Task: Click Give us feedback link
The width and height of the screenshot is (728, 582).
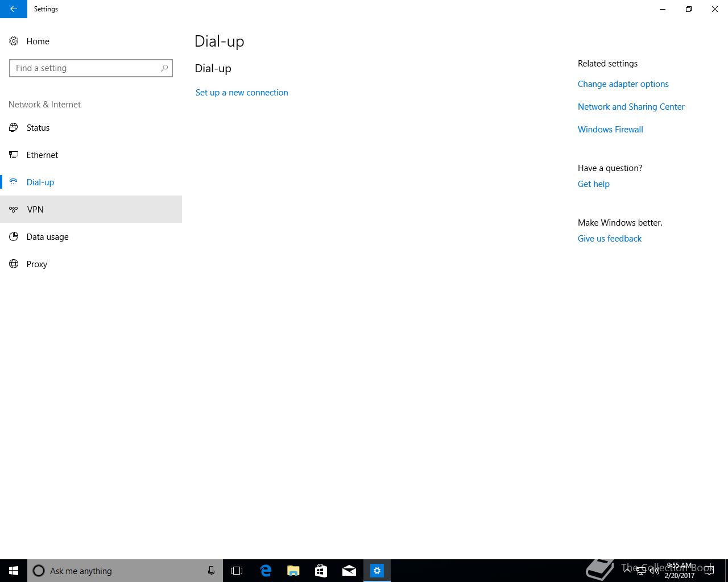Action: [609, 239]
